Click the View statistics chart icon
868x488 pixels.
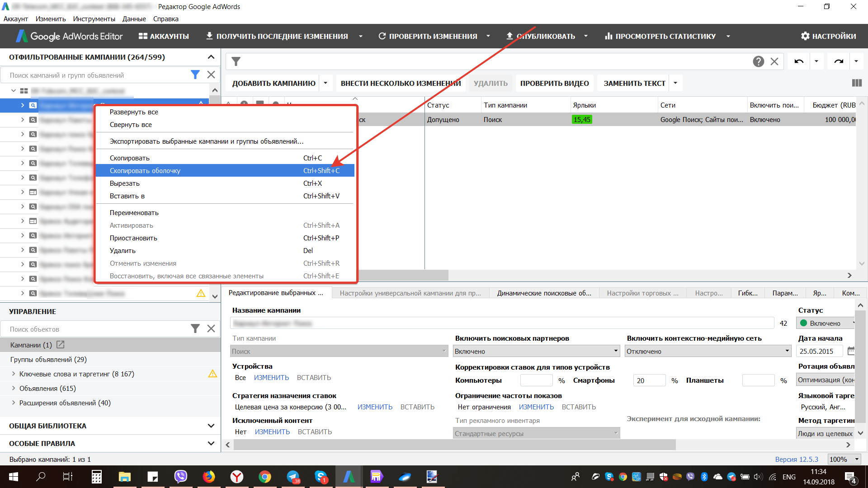point(609,36)
